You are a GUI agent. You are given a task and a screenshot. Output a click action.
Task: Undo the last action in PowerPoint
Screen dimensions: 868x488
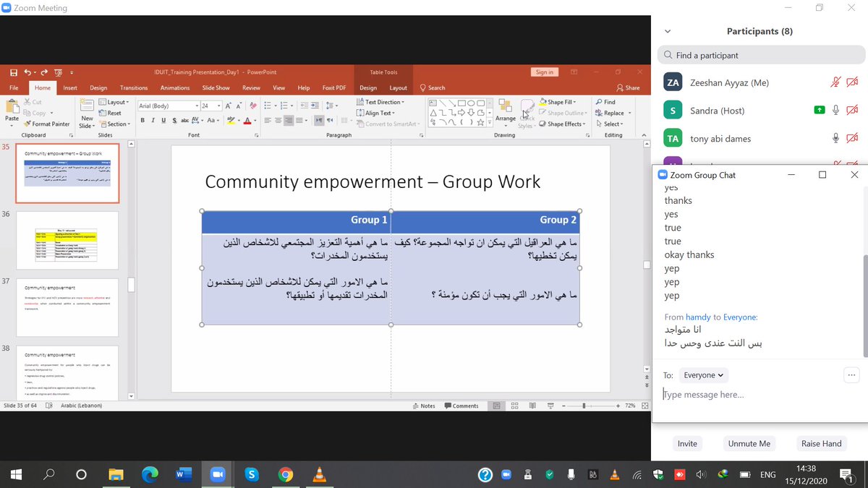point(28,72)
